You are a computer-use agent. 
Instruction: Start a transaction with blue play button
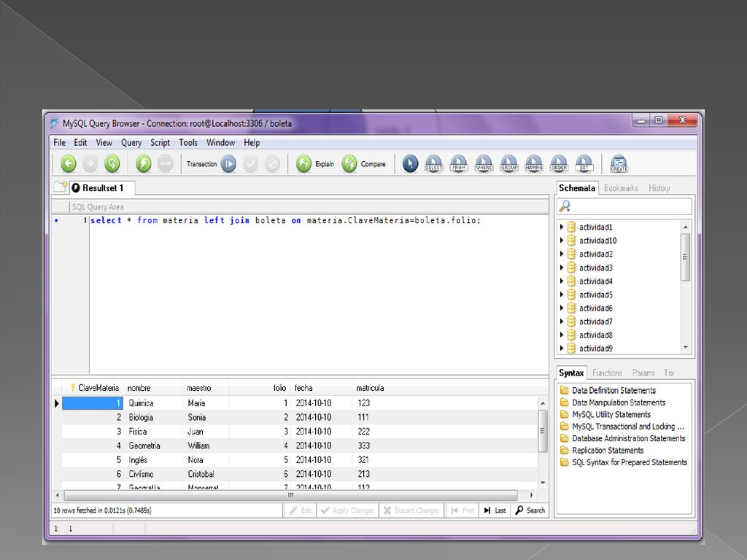click(x=228, y=164)
